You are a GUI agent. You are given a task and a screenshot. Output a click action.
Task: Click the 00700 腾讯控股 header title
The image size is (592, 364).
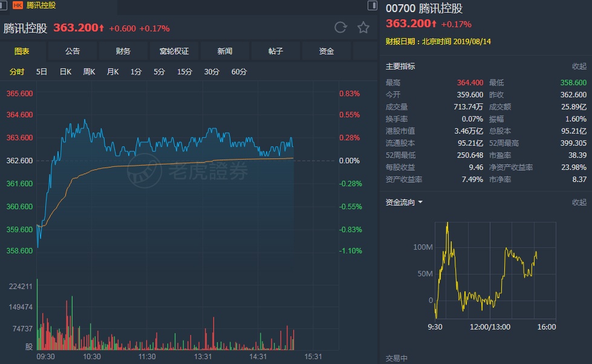(x=424, y=8)
